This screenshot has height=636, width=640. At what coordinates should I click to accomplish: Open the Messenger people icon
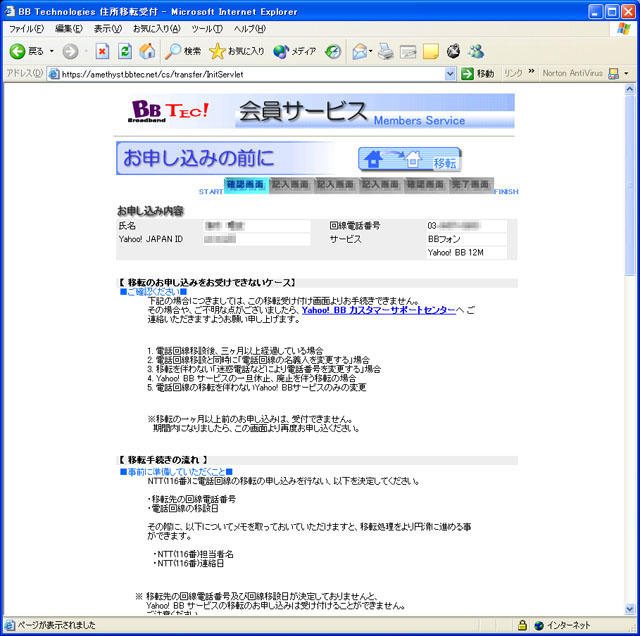point(476,51)
